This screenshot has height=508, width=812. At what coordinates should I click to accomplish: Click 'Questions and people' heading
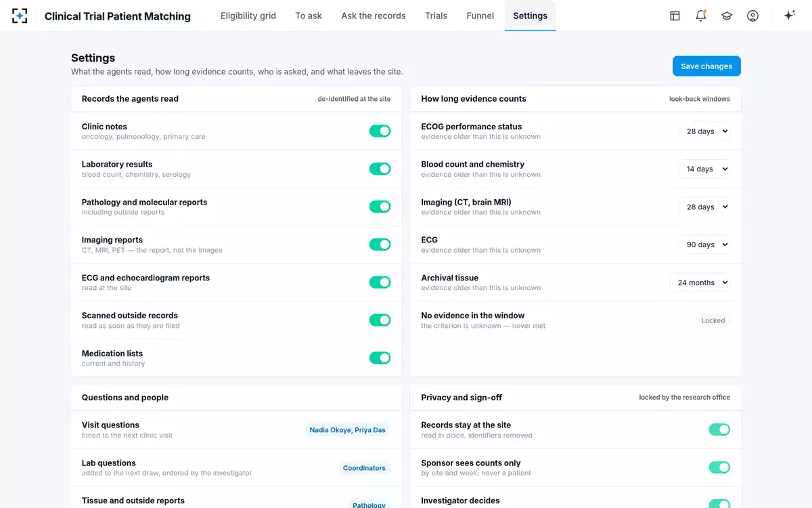(125, 398)
